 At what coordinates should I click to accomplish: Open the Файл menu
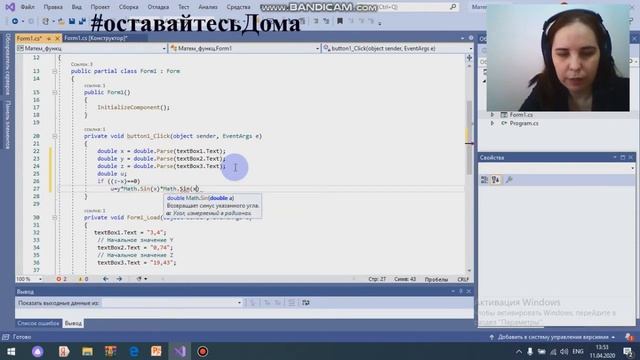tap(27, 7)
